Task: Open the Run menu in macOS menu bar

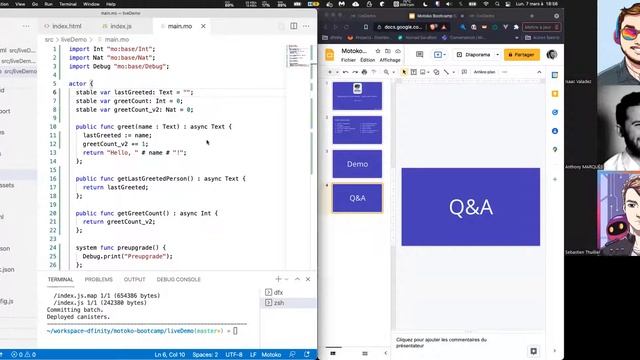Action: 48,4
